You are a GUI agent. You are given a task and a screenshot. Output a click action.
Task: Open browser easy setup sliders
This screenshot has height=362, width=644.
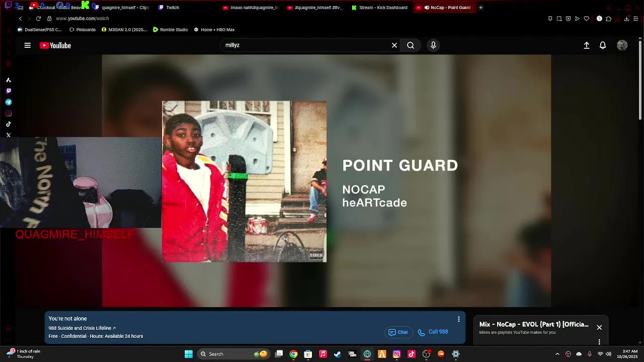click(636, 19)
